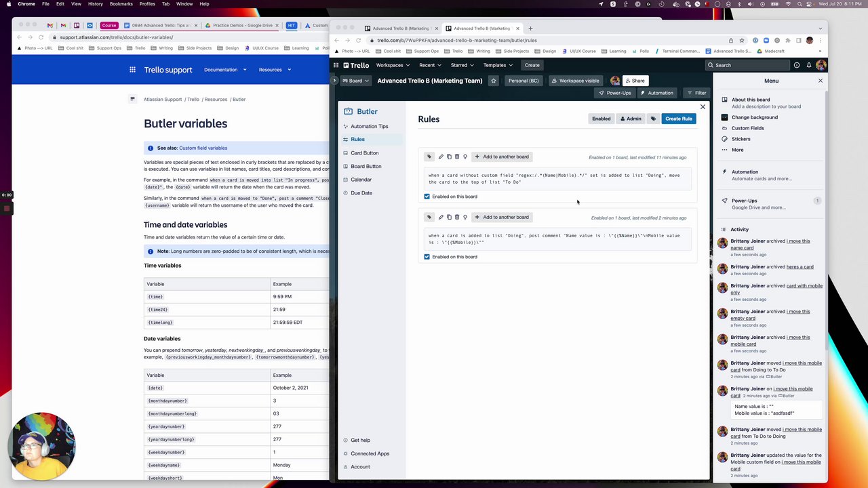Screen dimensions: 868x488
Task: Click the Enabled filter button
Action: (601, 119)
